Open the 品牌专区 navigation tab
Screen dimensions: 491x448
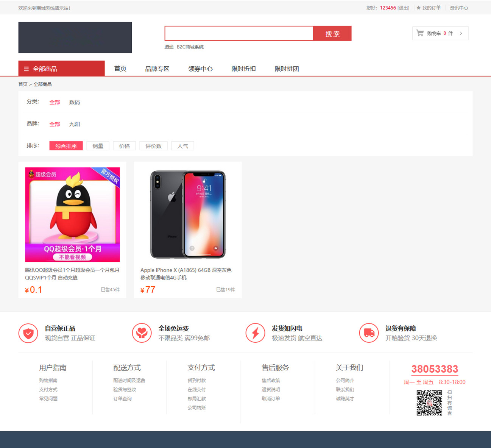pos(157,69)
